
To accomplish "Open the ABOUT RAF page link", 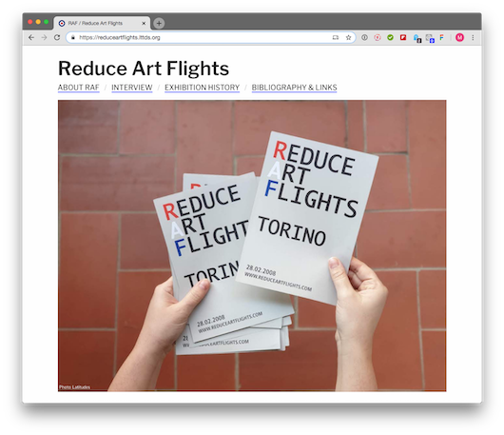I will pyautogui.click(x=78, y=88).
